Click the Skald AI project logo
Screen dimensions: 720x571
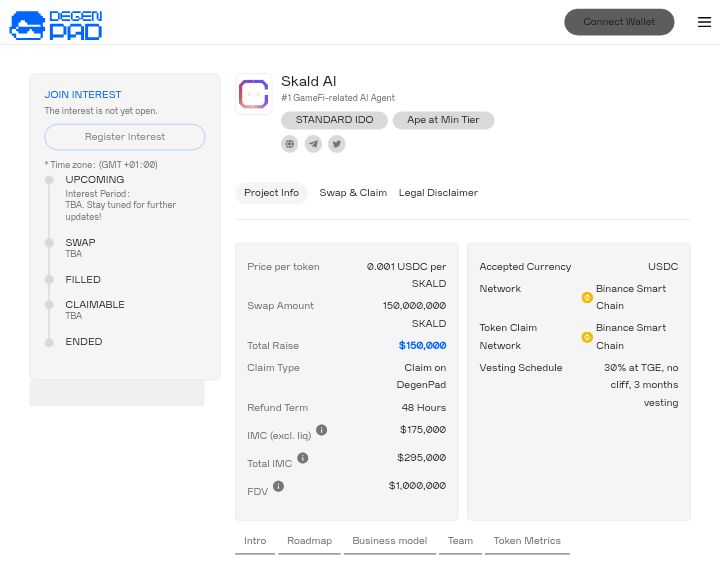pyautogui.click(x=253, y=95)
